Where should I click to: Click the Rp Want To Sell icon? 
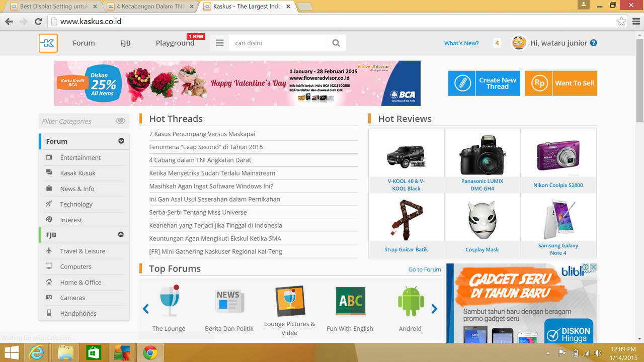click(x=539, y=83)
